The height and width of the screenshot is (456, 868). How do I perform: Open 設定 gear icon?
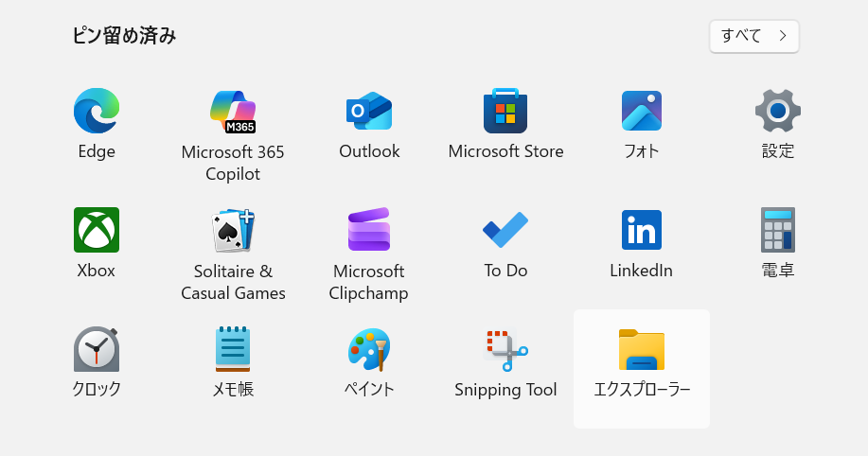click(x=777, y=112)
